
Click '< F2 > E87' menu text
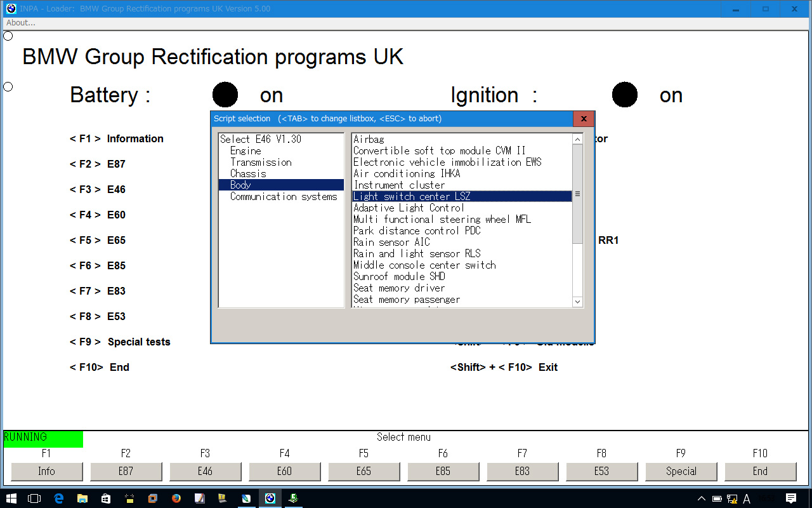click(x=98, y=164)
